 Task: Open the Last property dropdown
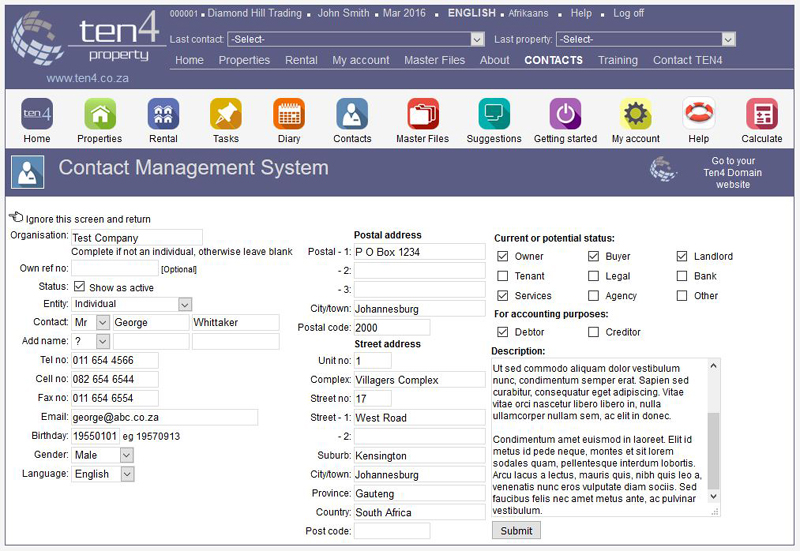[x=646, y=39]
